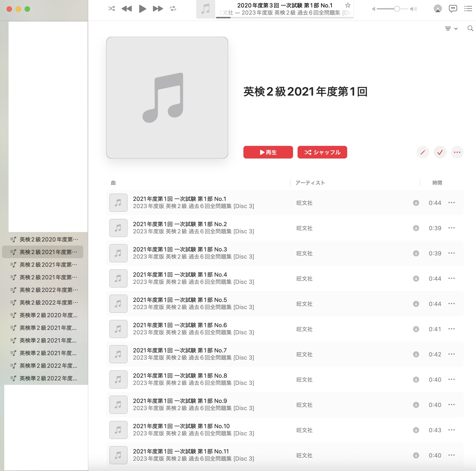Open the playlist more options menu

tap(457, 152)
